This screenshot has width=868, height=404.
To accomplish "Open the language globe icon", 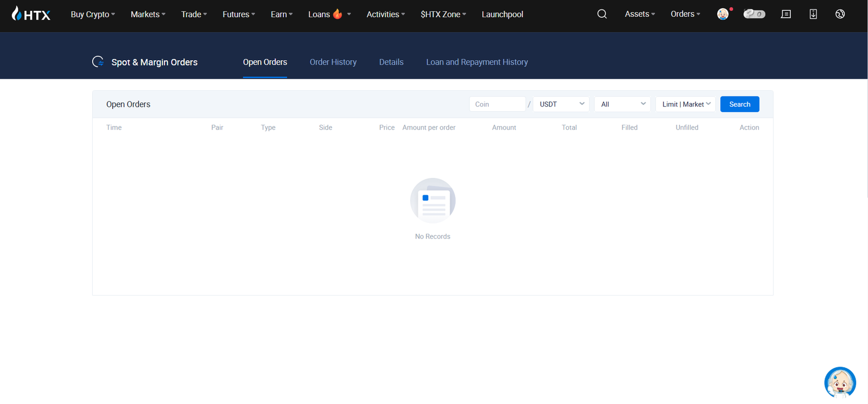I will click(x=840, y=14).
